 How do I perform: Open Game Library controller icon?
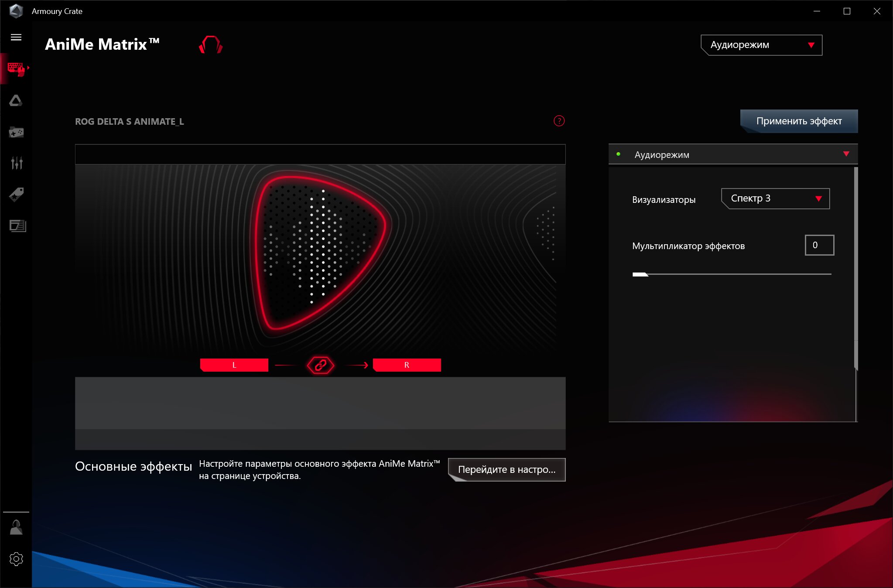pos(16,132)
